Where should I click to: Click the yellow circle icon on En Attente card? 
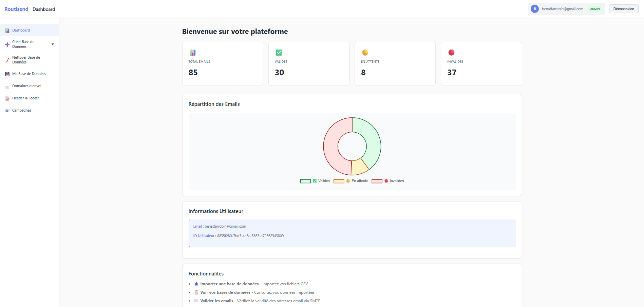click(x=365, y=53)
